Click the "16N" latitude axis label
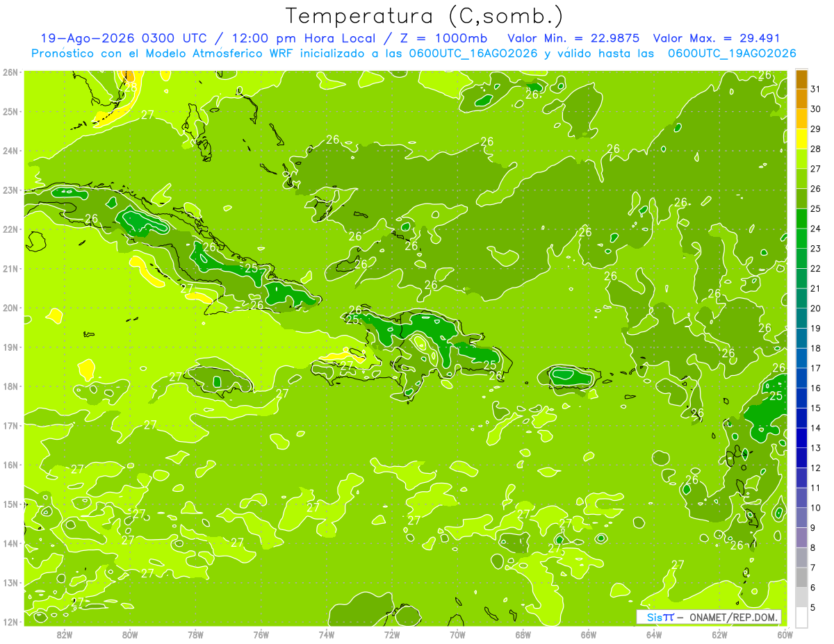This screenshot has height=644, width=834. coord(10,465)
